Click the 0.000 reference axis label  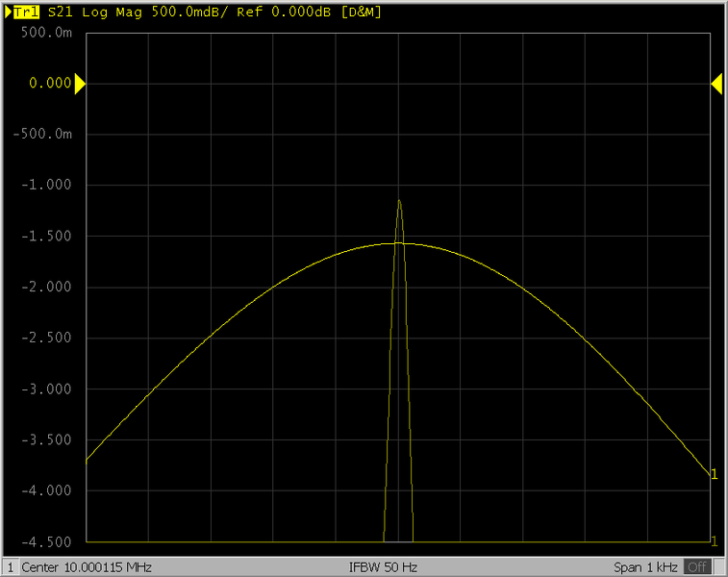coord(51,84)
